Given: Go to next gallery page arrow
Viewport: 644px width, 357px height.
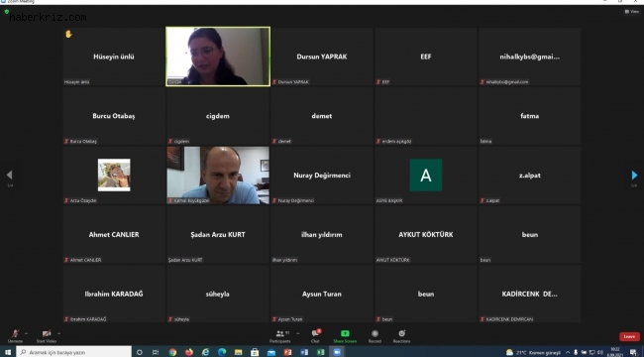Looking at the screenshot, I should (x=634, y=176).
